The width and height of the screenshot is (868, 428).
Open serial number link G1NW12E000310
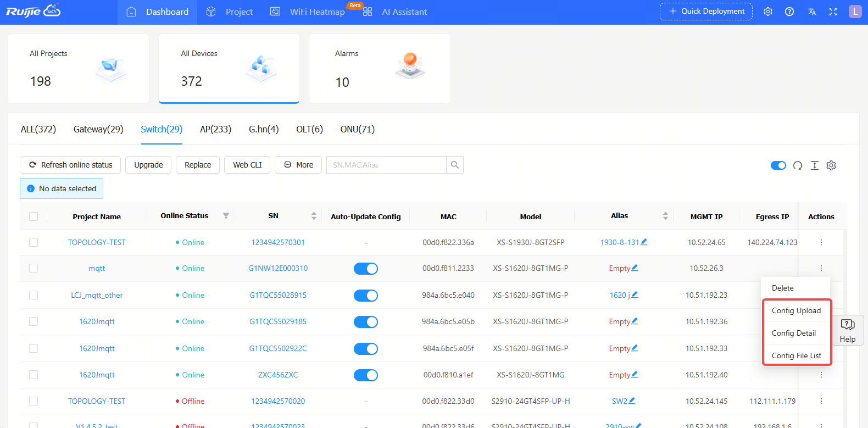click(278, 268)
